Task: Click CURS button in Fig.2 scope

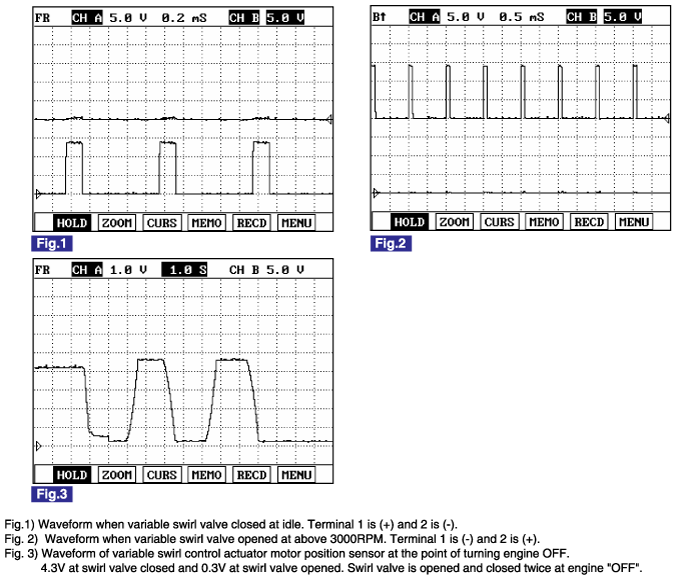Action: pos(499,222)
